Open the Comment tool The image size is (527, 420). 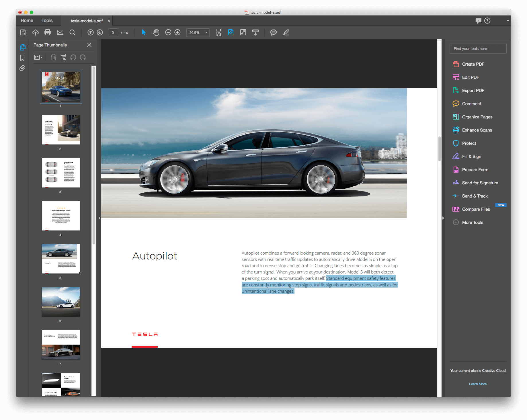pos(467,104)
